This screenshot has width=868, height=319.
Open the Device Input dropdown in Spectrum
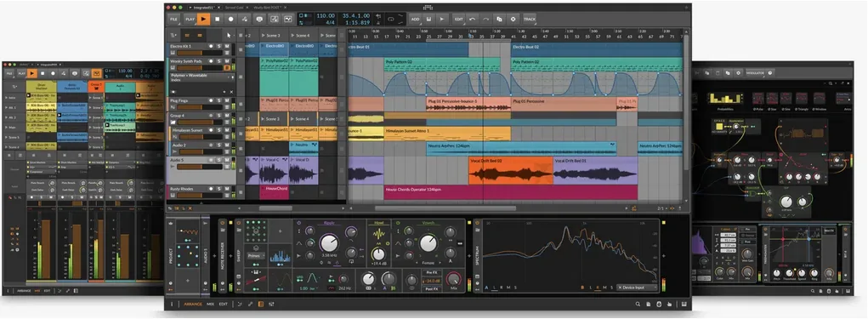pyautogui.click(x=637, y=288)
